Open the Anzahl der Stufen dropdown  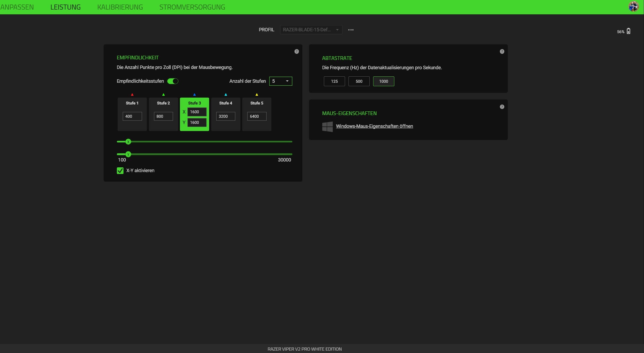[x=280, y=81]
